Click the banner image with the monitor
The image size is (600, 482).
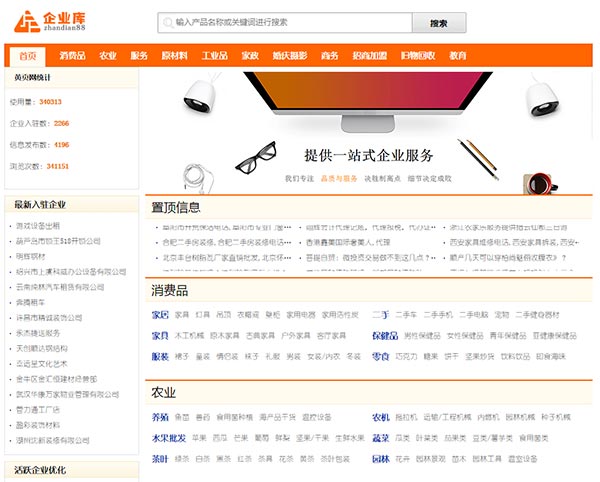point(370,128)
